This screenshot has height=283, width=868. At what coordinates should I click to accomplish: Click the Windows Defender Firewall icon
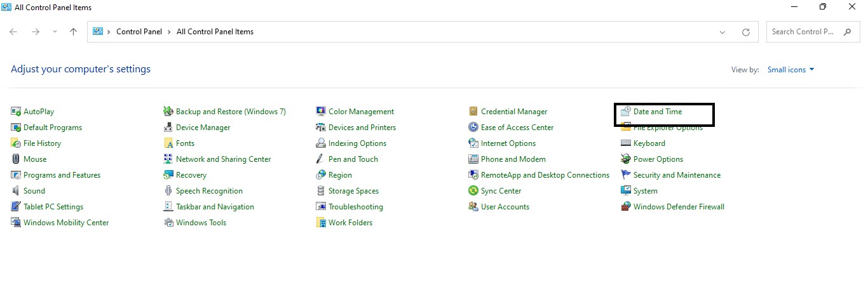(x=626, y=207)
